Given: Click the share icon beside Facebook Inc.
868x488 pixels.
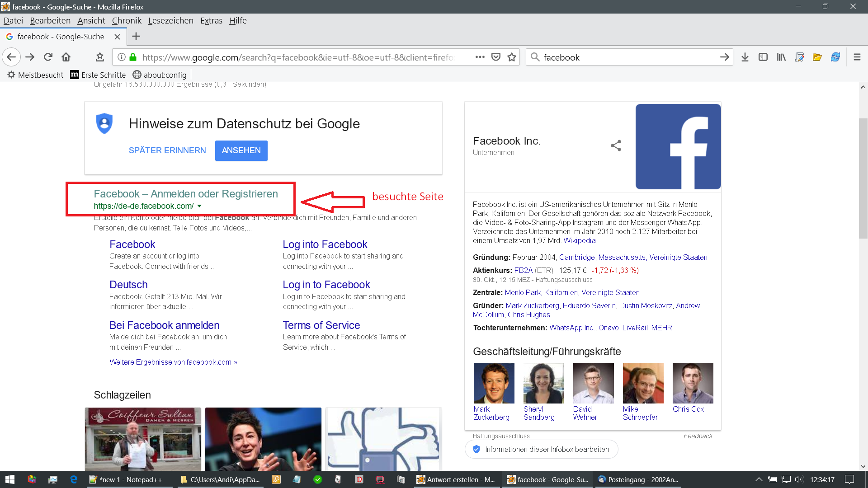Looking at the screenshot, I should 616,145.
